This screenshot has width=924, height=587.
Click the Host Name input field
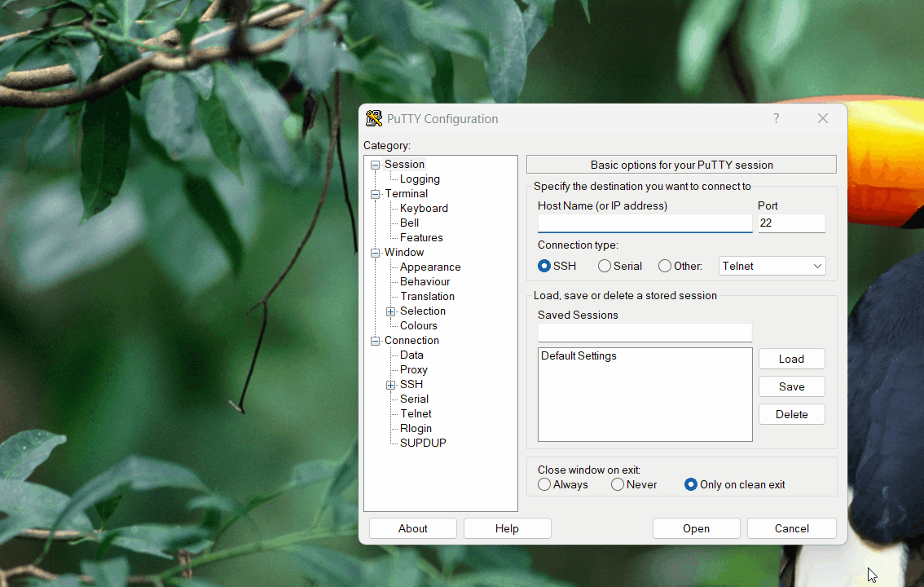(645, 223)
